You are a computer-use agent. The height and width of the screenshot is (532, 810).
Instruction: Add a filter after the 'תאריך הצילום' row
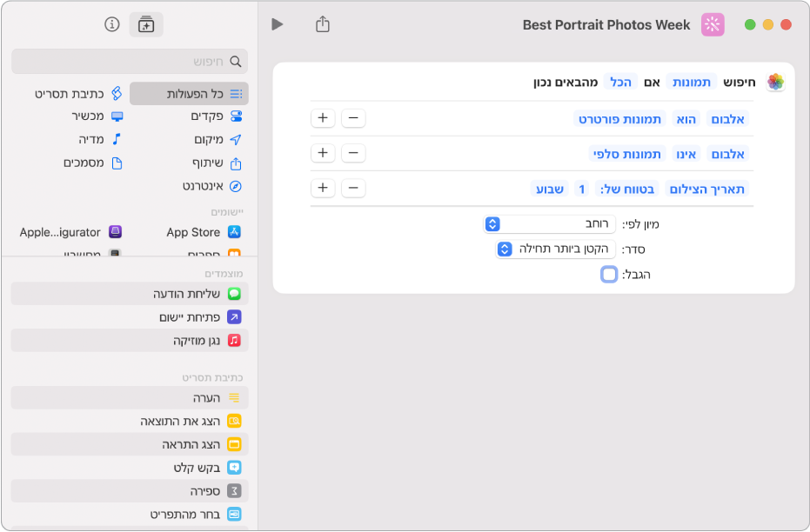click(323, 188)
